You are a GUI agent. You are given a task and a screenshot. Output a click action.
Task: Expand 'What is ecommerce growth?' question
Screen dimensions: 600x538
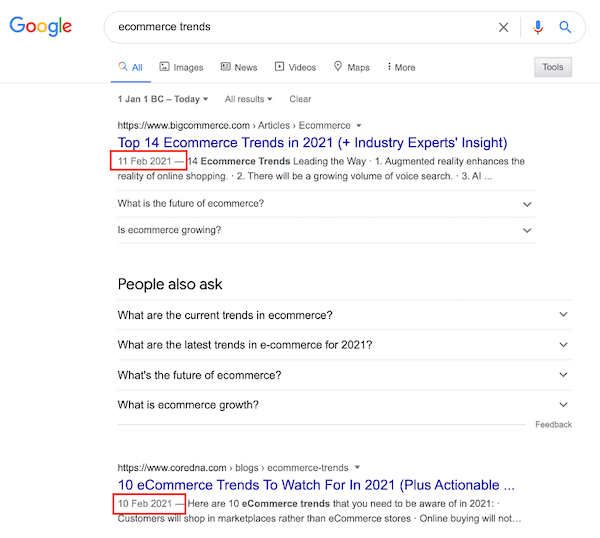[344, 405]
